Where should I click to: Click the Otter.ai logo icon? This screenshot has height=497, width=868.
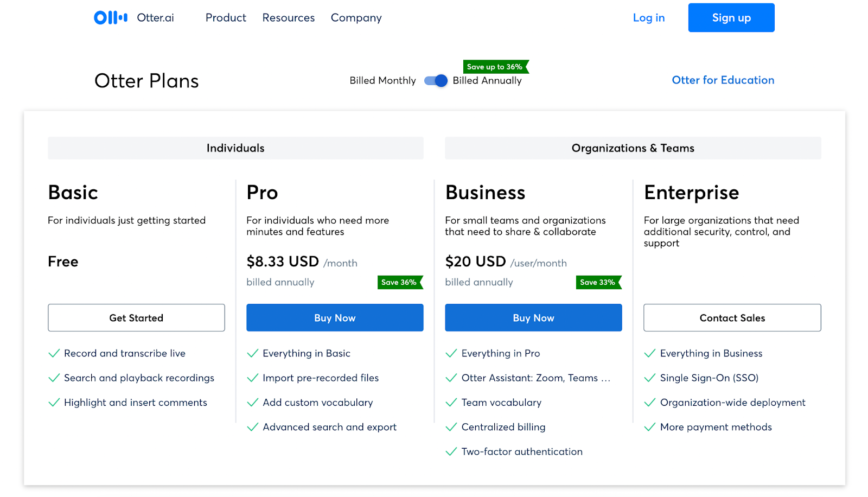111,18
